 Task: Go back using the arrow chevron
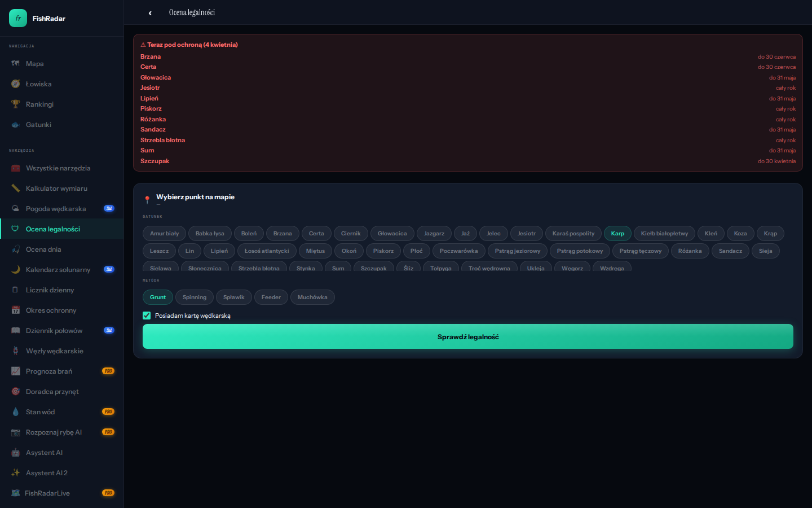coord(150,13)
